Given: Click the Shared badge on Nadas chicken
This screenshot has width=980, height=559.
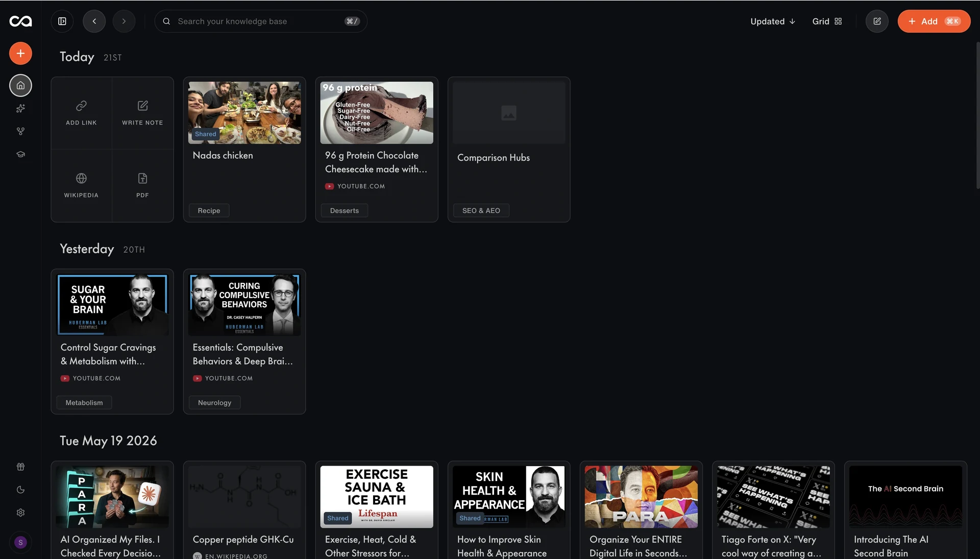Looking at the screenshot, I should tap(205, 134).
